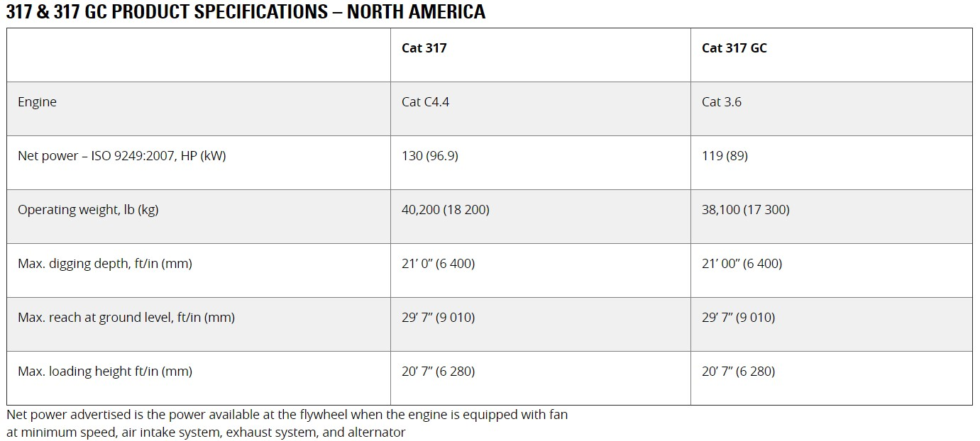The image size is (980, 441).
Task: Click the 40,200 (18 200) weight value
Action: point(445,210)
